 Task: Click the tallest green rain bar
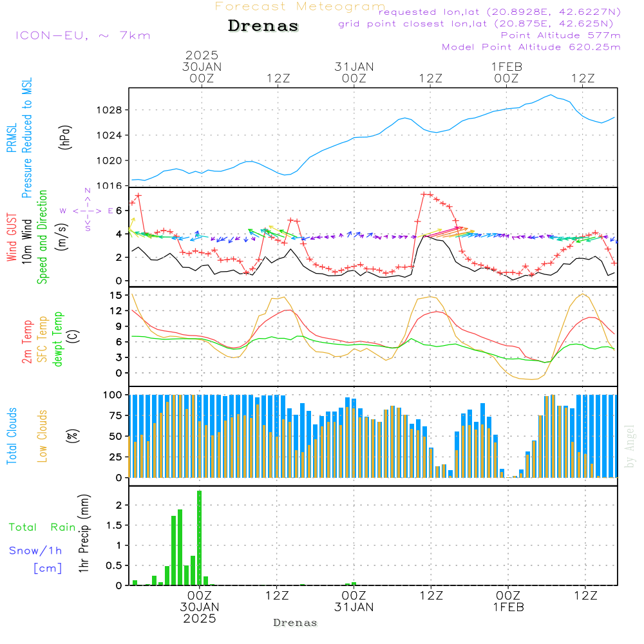200,538
